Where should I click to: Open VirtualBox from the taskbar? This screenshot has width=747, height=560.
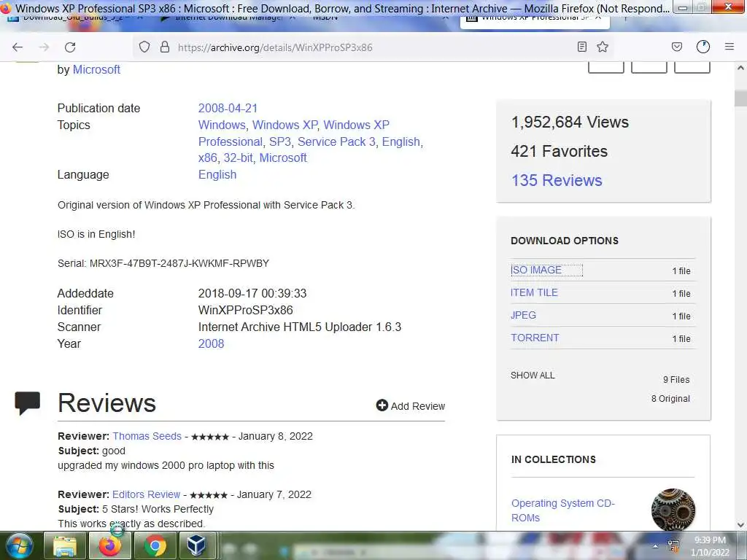coord(196,545)
